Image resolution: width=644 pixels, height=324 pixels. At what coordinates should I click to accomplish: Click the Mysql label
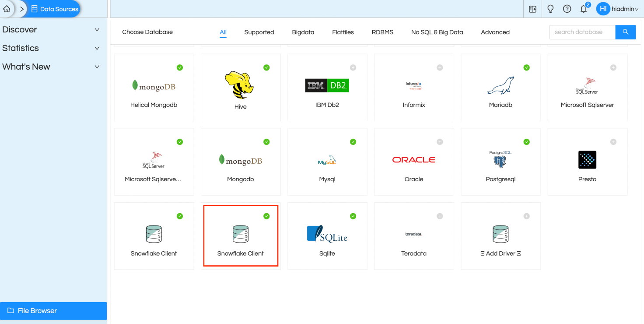(x=327, y=179)
